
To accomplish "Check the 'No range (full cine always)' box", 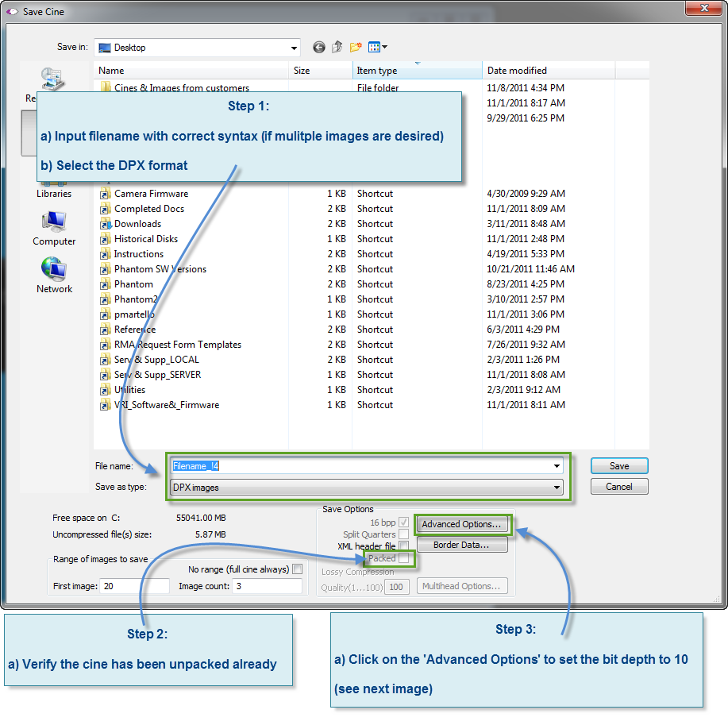I will 298,569.
